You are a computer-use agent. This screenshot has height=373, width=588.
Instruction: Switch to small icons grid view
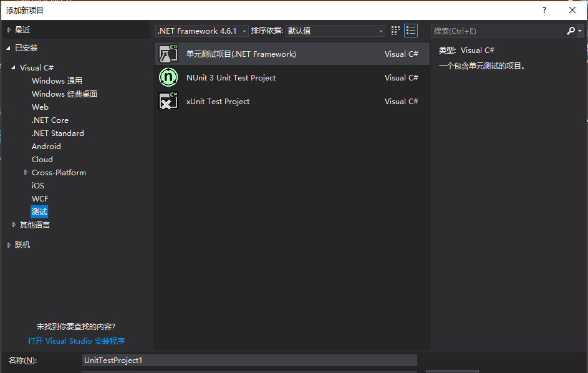[395, 31]
